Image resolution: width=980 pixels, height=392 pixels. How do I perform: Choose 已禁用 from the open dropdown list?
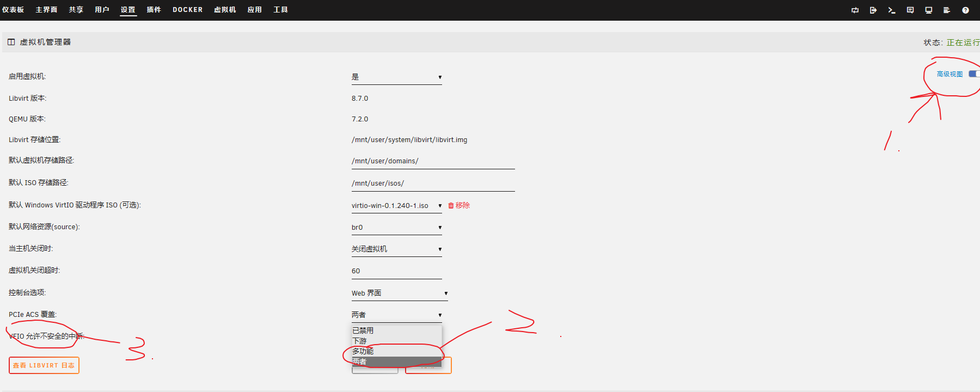tap(363, 330)
